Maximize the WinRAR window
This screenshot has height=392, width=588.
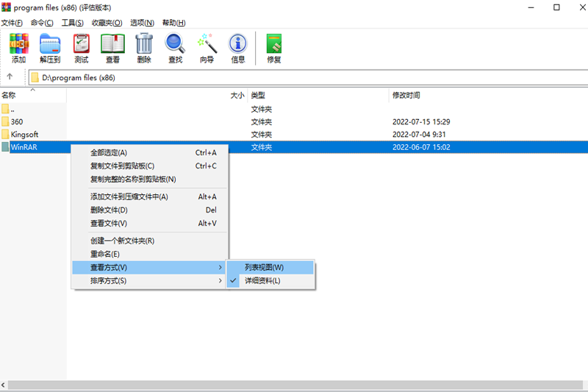tap(556, 7)
